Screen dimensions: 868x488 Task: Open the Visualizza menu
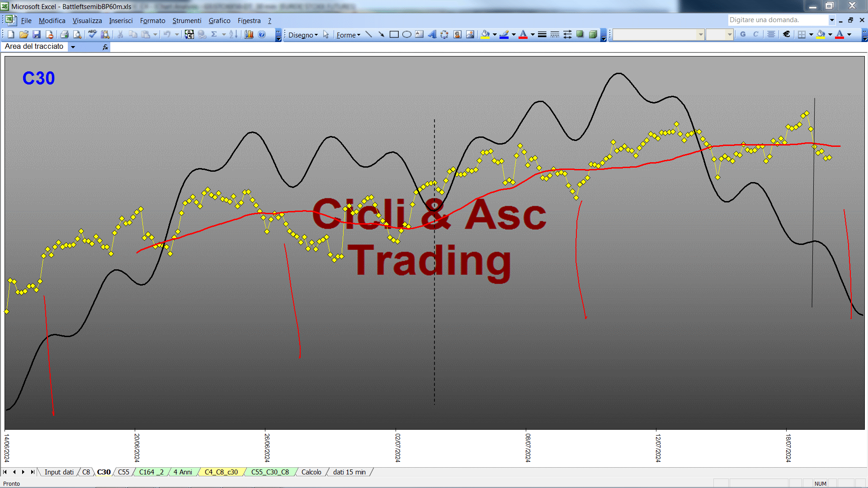[87, 21]
